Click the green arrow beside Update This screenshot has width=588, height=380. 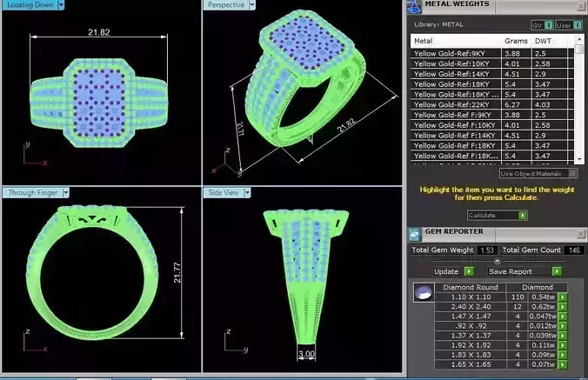[470, 271]
